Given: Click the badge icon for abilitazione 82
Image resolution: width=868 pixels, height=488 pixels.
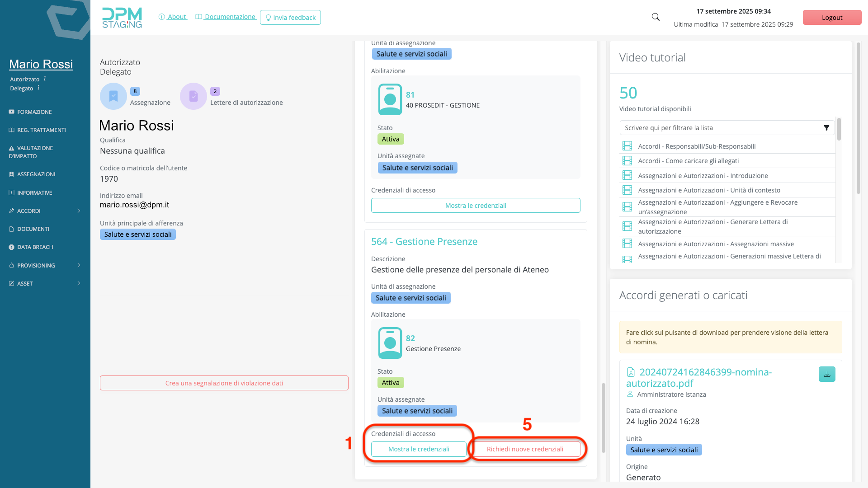Looking at the screenshot, I should [390, 343].
